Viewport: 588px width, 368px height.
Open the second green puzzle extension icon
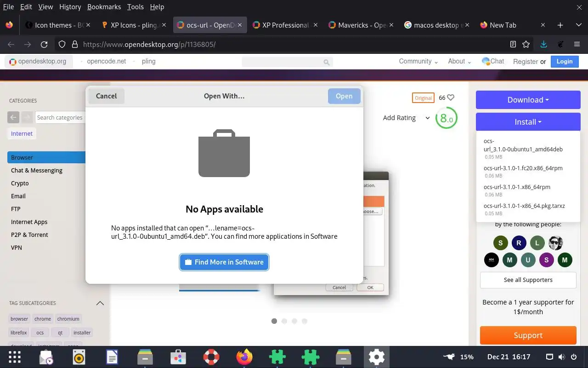tap(311, 357)
